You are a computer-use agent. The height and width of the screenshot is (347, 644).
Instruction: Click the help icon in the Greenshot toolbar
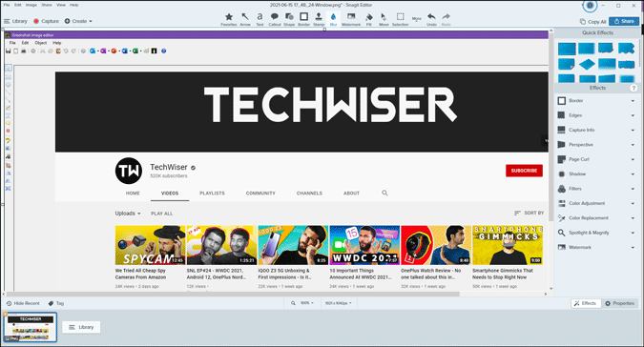click(x=163, y=51)
